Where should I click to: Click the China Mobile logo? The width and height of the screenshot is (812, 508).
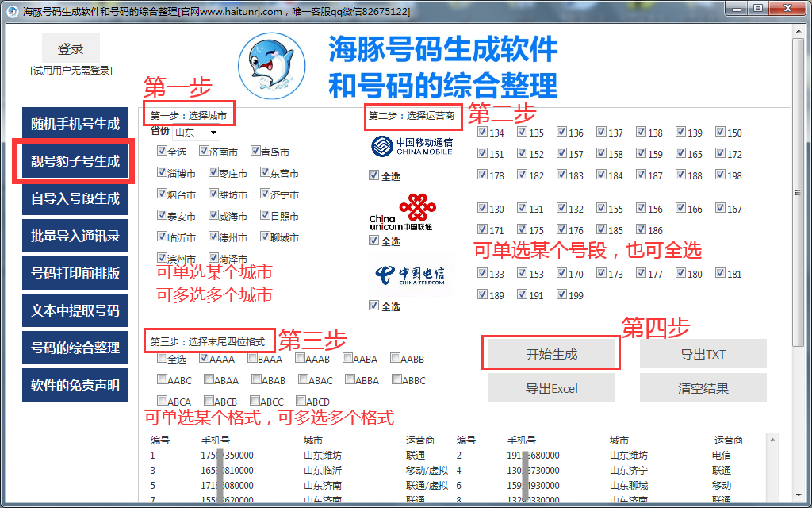pos(411,147)
